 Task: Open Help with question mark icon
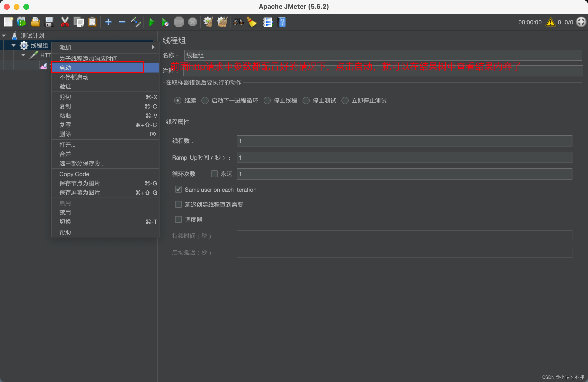(282, 22)
